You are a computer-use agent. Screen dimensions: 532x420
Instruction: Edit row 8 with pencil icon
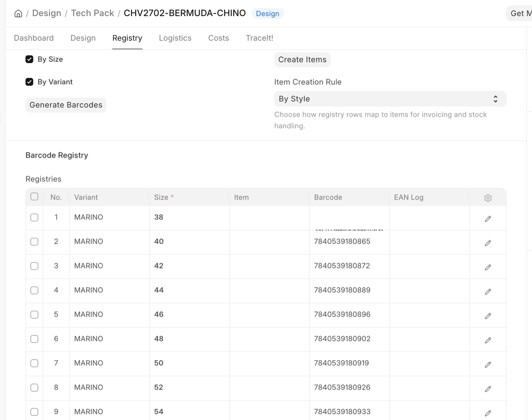488,389
